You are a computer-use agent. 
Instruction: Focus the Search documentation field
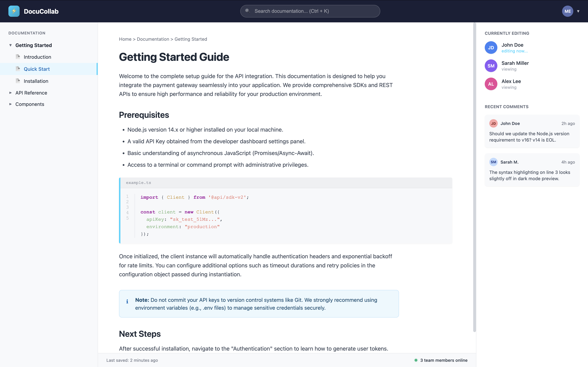pos(313,11)
